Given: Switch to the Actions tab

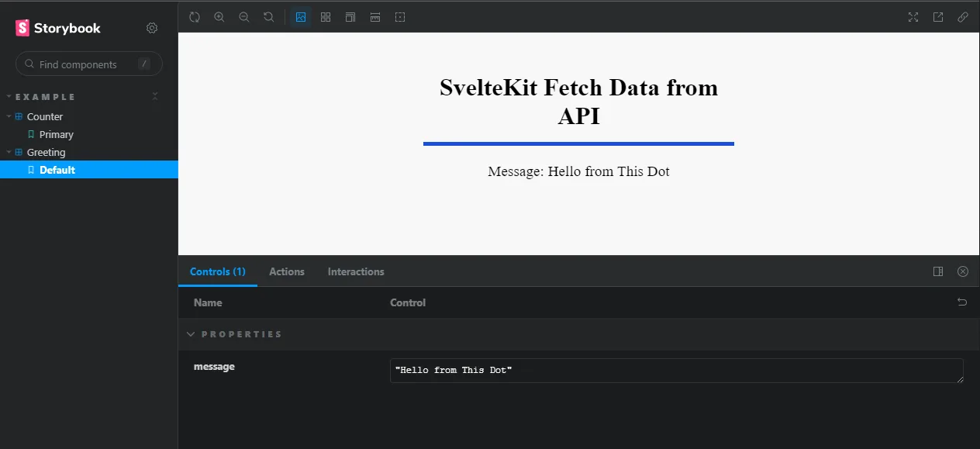Looking at the screenshot, I should point(287,271).
